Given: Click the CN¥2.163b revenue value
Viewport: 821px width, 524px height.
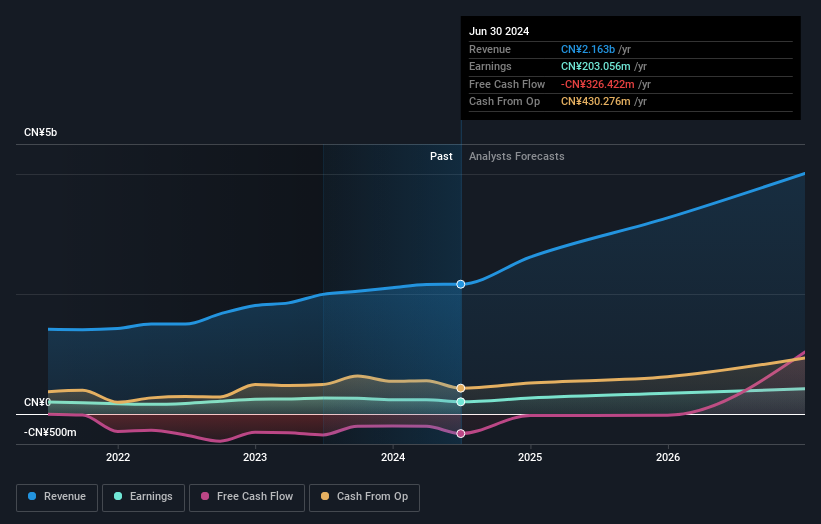Looking at the screenshot, I should [x=587, y=49].
